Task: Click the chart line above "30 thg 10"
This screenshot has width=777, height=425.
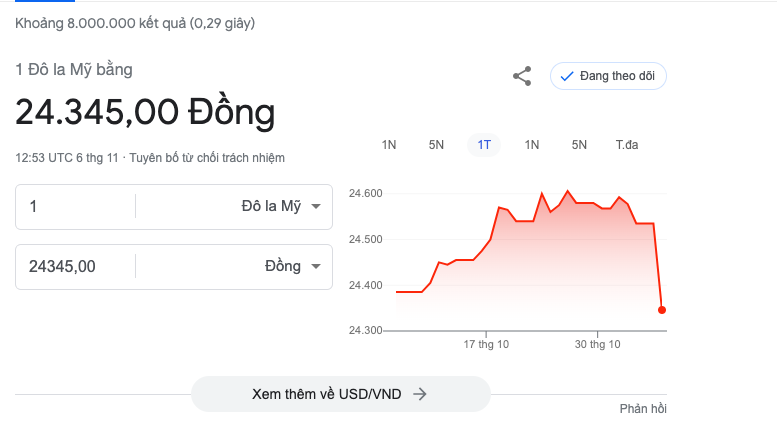Action: tap(598, 204)
